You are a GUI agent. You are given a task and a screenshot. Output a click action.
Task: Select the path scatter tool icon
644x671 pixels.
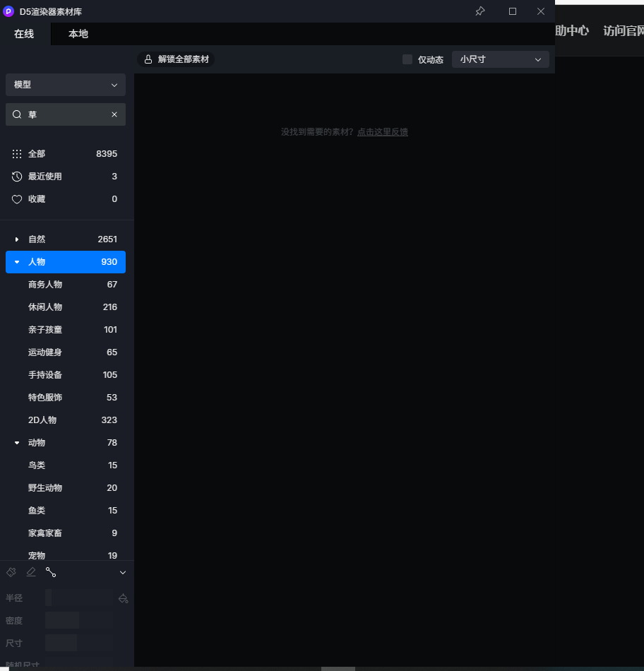(x=51, y=572)
